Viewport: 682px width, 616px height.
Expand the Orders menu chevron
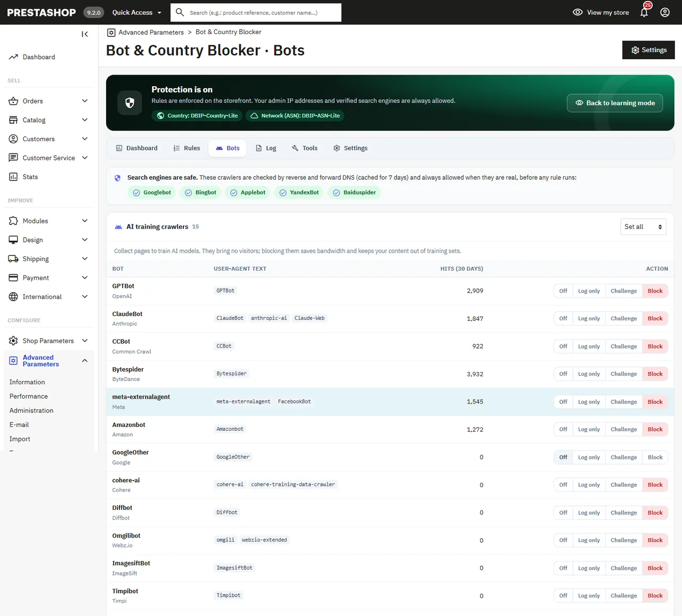pos(85,101)
